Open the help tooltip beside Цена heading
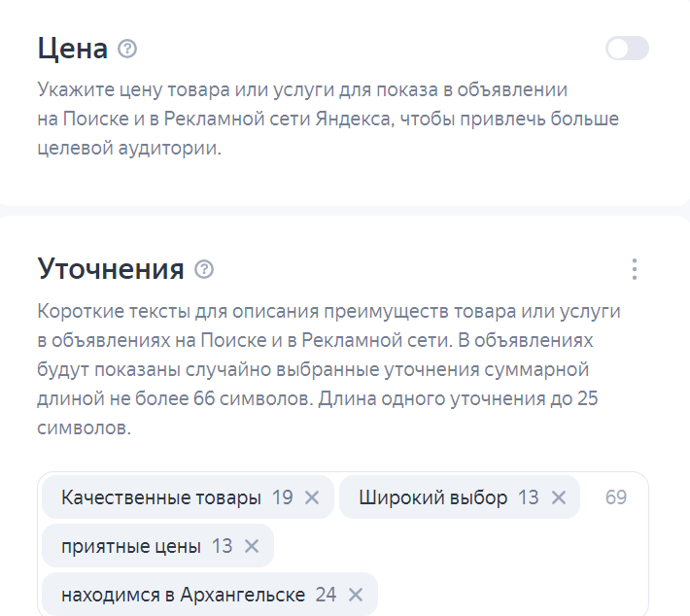Image resolution: width=690 pixels, height=616 pixels. point(127,48)
